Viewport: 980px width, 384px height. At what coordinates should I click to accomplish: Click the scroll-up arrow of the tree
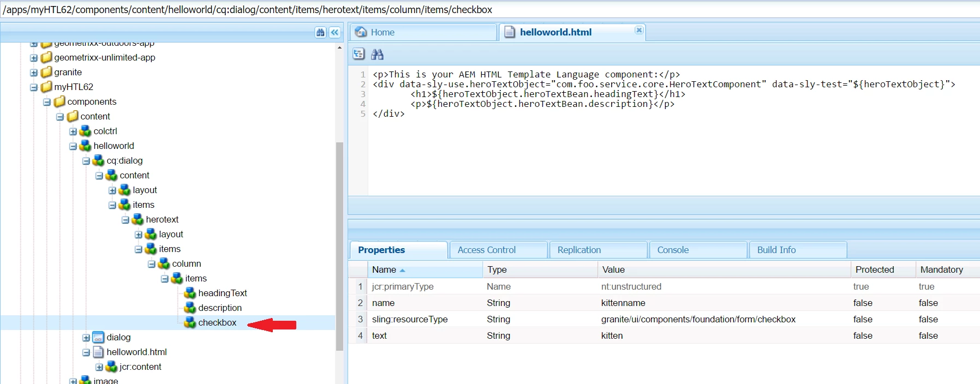pyautogui.click(x=339, y=48)
